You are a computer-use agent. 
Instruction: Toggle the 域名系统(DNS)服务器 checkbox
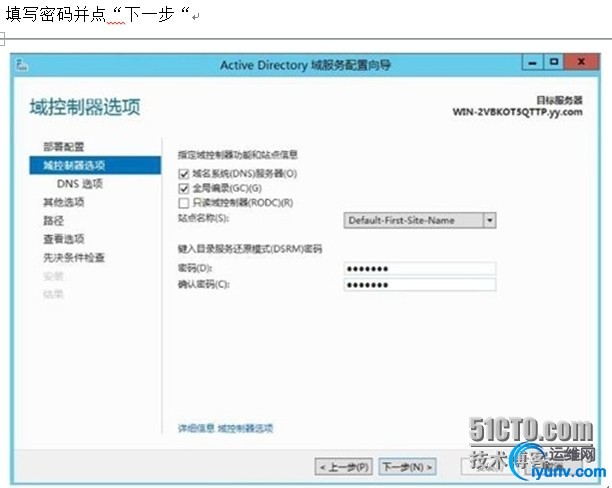pyautogui.click(x=183, y=174)
